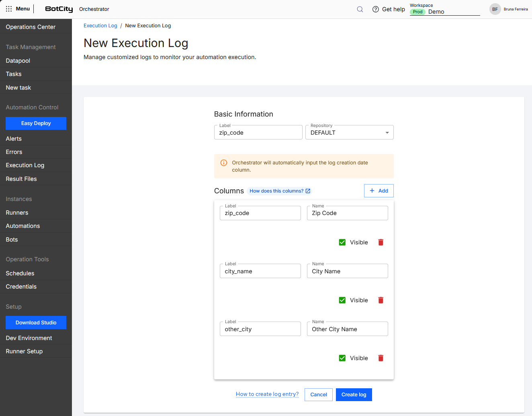Viewport: 532px width, 416px height.
Task: Open Execution Log sidebar item
Action: [36, 165]
